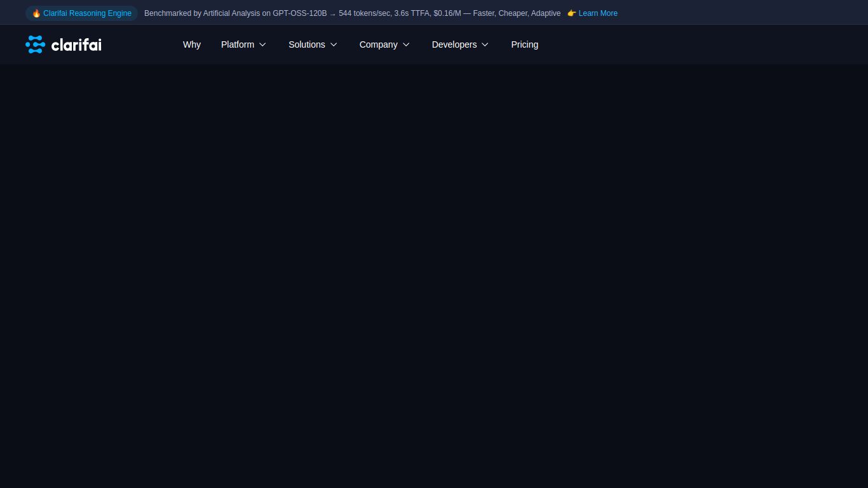Click the arrow symbol in the benchmark banner
The height and width of the screenshot is (488, 868).
click(x=332, y=13)
